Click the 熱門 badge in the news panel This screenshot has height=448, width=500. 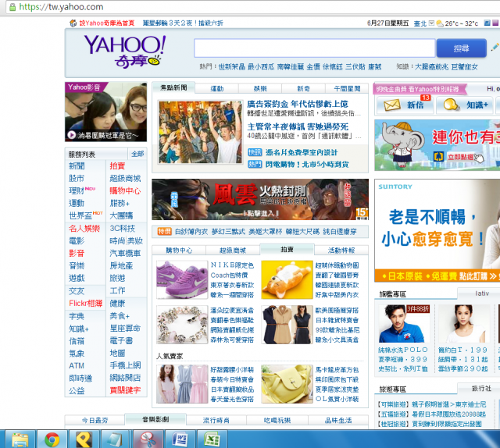(x=255, y=164)
